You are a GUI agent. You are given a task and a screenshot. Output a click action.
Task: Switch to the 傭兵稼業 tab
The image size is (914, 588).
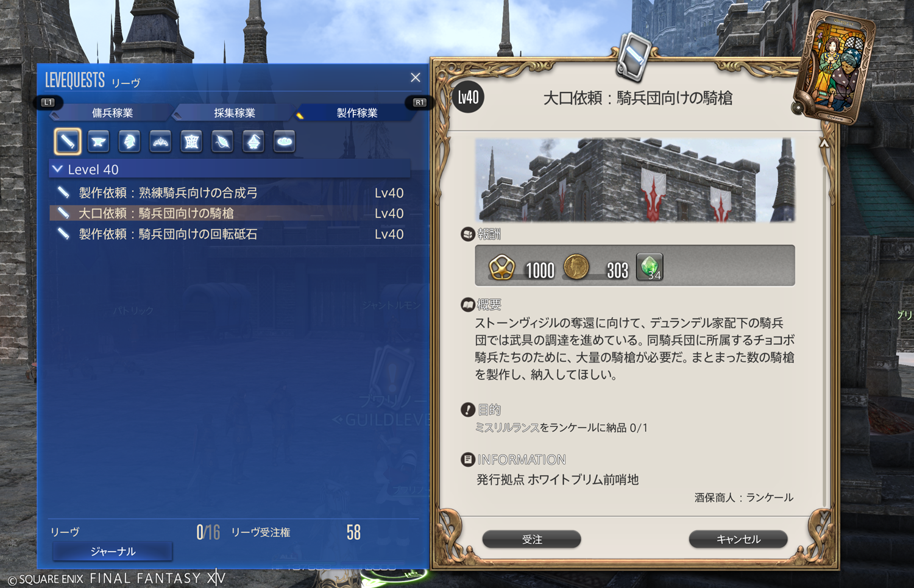coord(112,113)
